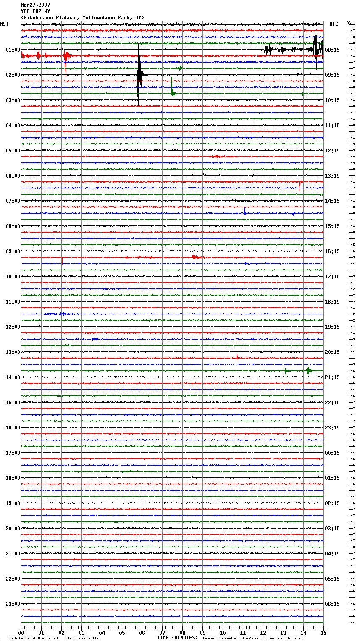The width and height of the screenshot is (357, 644).
Task: Click minute 15 on the time axis
Action: 323,633
